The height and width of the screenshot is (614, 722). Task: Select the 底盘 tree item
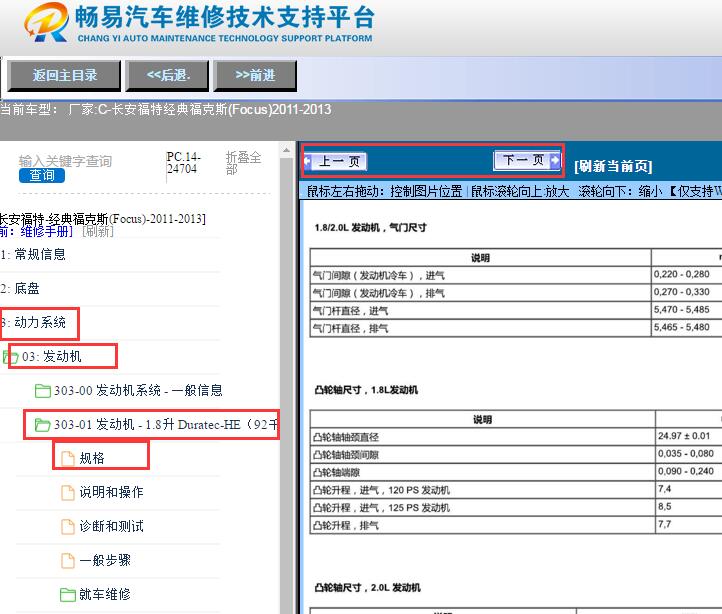pos(27,288)
